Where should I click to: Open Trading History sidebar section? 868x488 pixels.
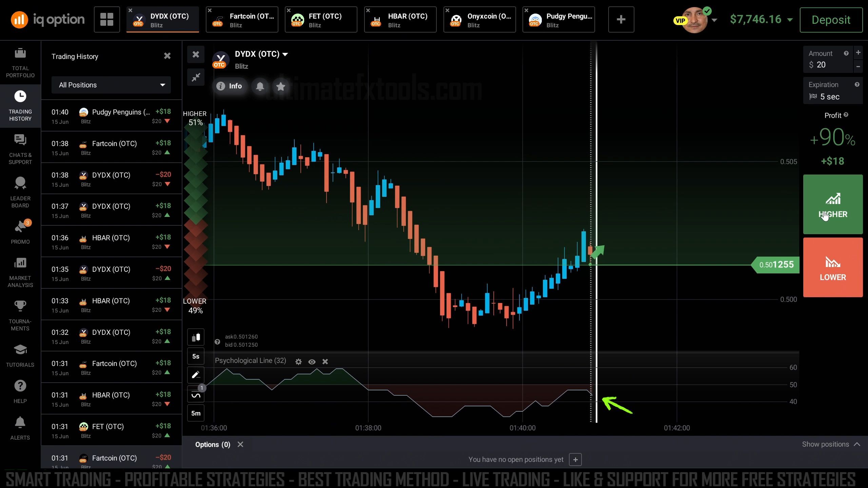pyautogui.click(x=20, y=106)
